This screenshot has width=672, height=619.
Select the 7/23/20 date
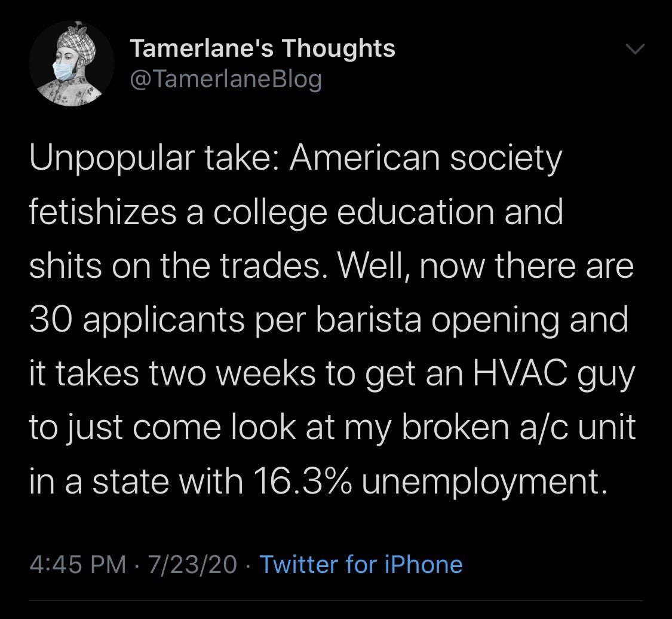(192, 564)
